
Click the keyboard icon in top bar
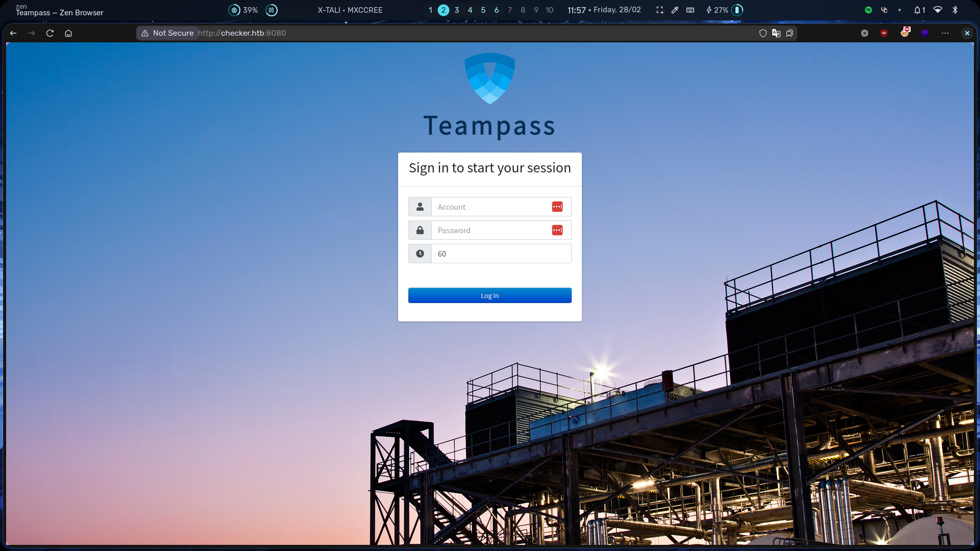pos(690,10)
